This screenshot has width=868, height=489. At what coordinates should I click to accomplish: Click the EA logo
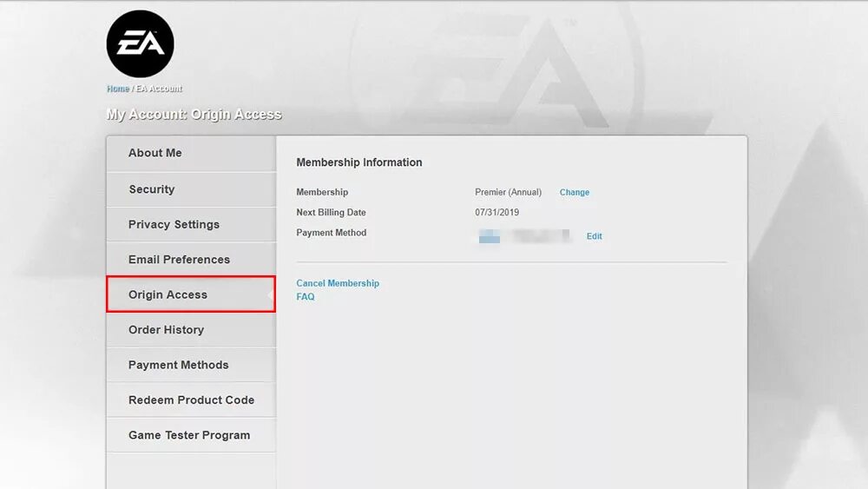(x=140, y=43)
